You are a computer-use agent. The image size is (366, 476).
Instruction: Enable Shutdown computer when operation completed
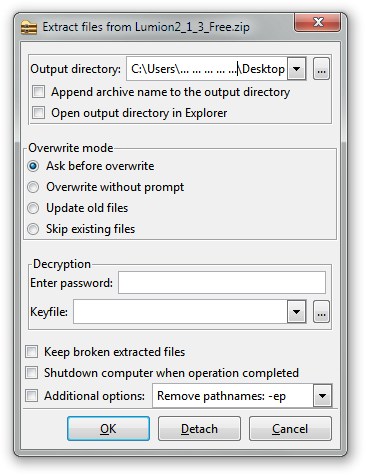32,373
